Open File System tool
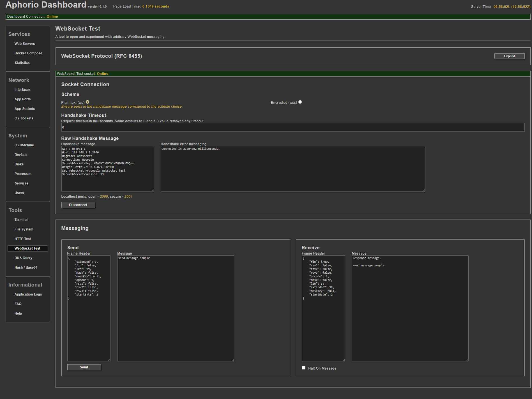The image size is (532, 399). click(24, 229)
